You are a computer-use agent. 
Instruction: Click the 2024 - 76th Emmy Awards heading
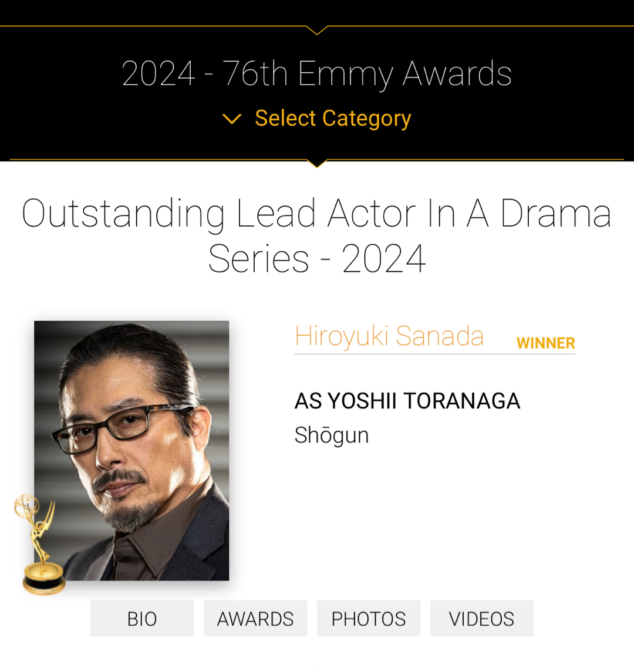pyautogui.click(x=317, y=74)
